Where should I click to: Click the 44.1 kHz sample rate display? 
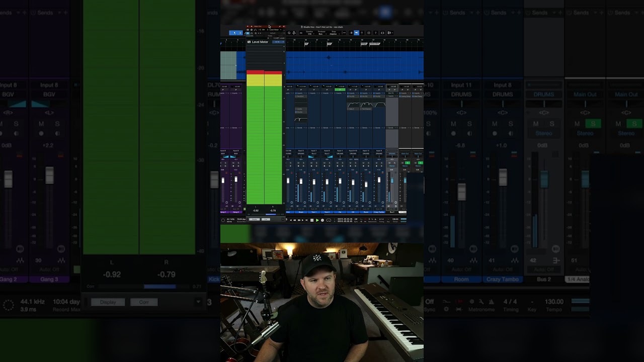point(230,219)
